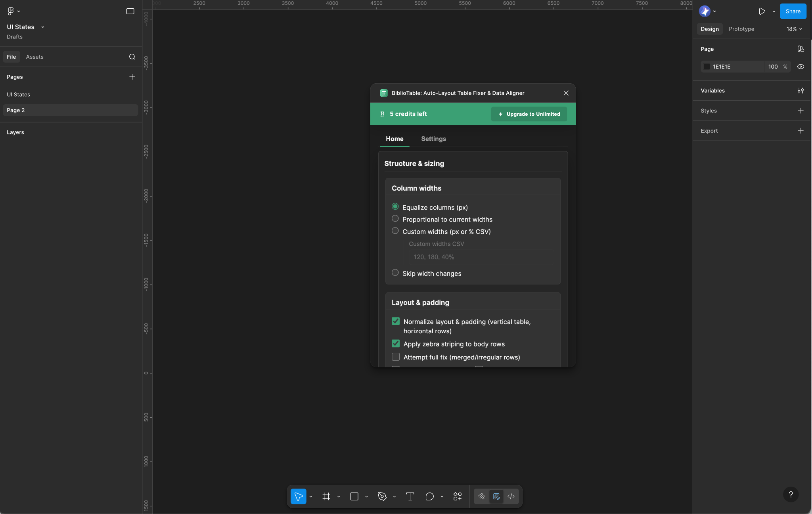This screenshot has width=812, height=514.
Task: Open the search in the left sidebar
Action: 132,57
